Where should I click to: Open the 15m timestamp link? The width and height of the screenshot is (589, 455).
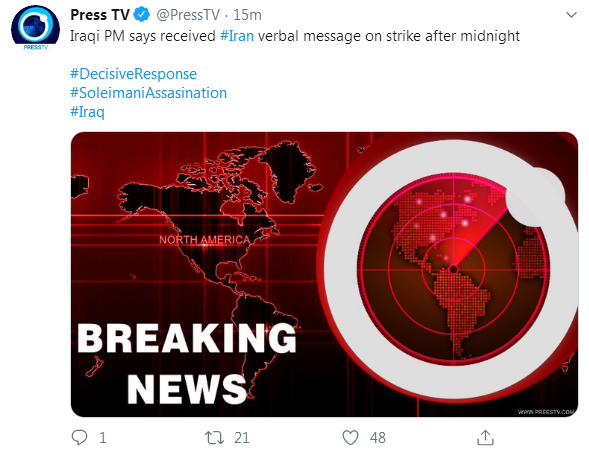(247, 15)
